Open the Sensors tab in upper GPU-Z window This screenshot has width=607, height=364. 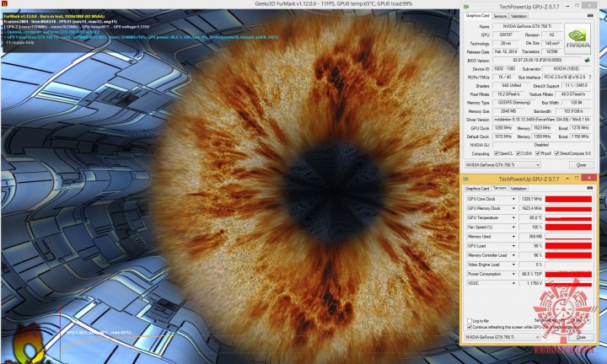(500, 16)
